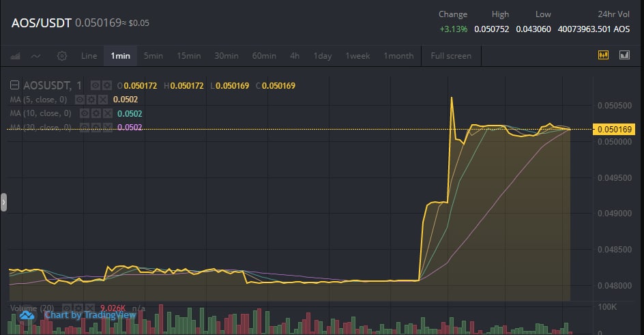Click the 0.049500 price axis label

click(x=615, y=178)
